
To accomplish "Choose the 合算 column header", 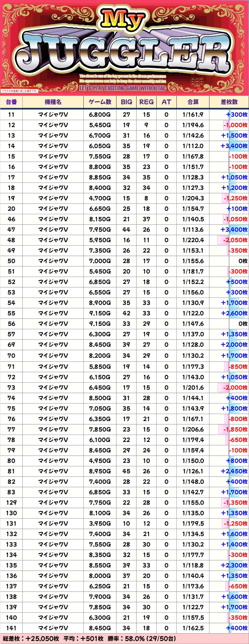I will click(x=193, y=102).
